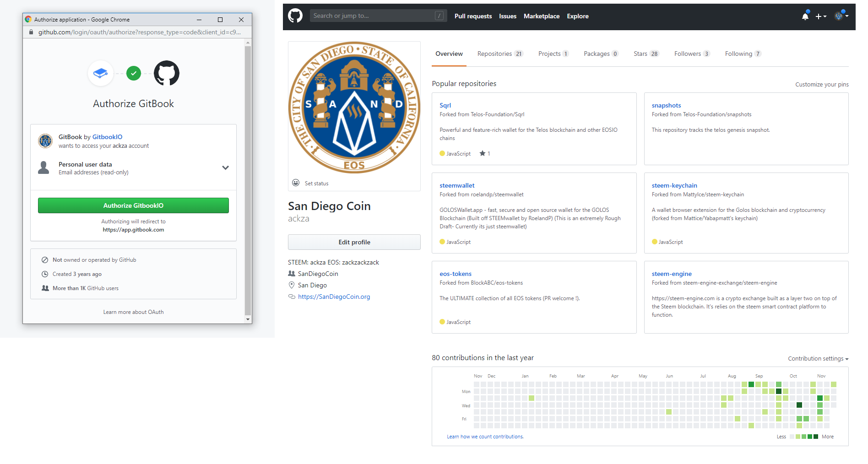Image resolution: width=868 pixels, height=464 pixels.
Task: Open the Following tab
Action: pos(743,54)
